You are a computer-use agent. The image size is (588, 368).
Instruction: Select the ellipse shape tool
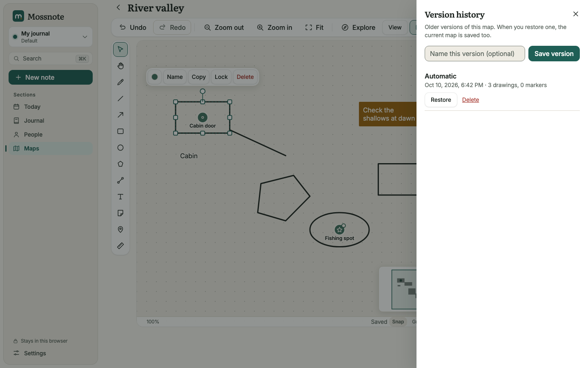(x=120, y=148)
